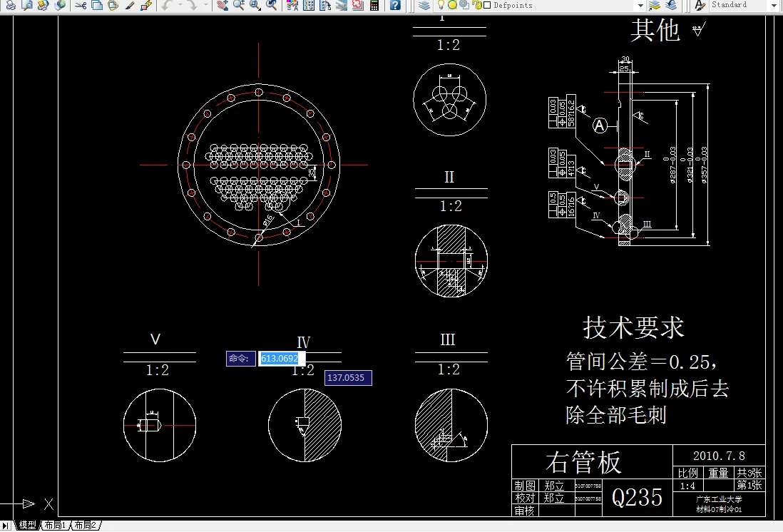Click the detail III label
Viewport: 783px width, 532px height.
point(448,339)
